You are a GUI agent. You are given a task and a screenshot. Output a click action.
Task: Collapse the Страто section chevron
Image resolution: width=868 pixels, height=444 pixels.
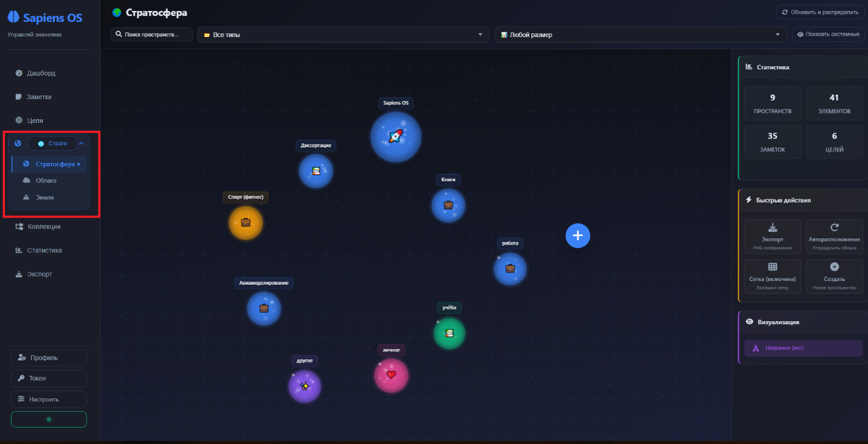tap(82, 144)
